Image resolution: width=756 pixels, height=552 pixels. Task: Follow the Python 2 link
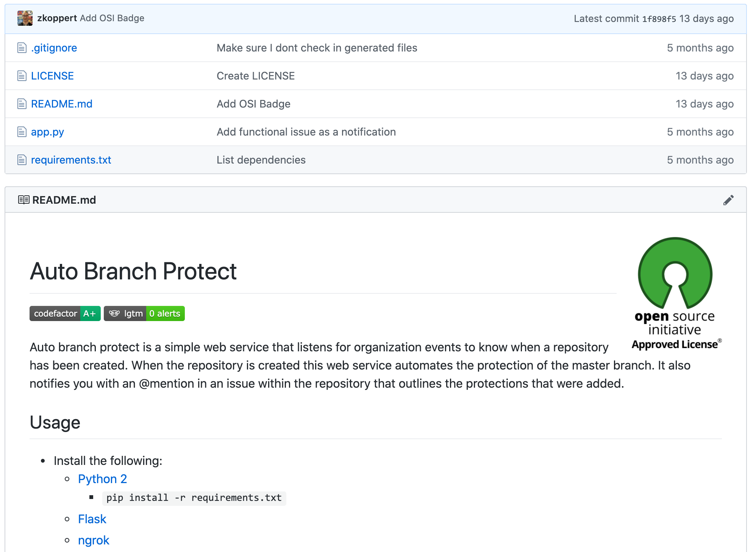click(102, 479)
